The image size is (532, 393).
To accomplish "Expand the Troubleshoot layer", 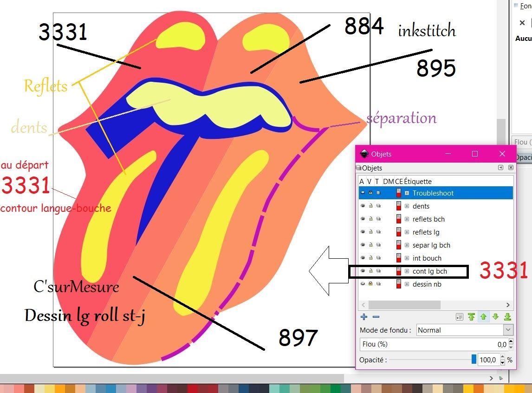I will 407,193.
